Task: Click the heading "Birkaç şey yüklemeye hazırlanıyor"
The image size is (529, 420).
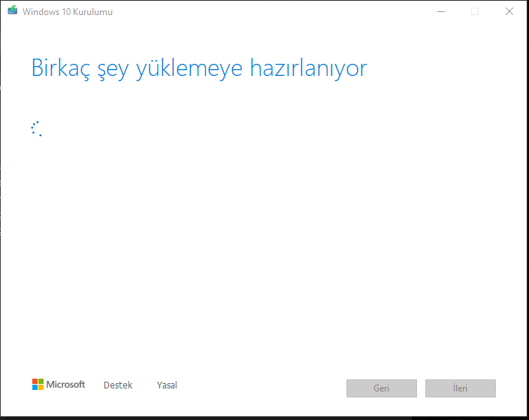Action: 199,69
